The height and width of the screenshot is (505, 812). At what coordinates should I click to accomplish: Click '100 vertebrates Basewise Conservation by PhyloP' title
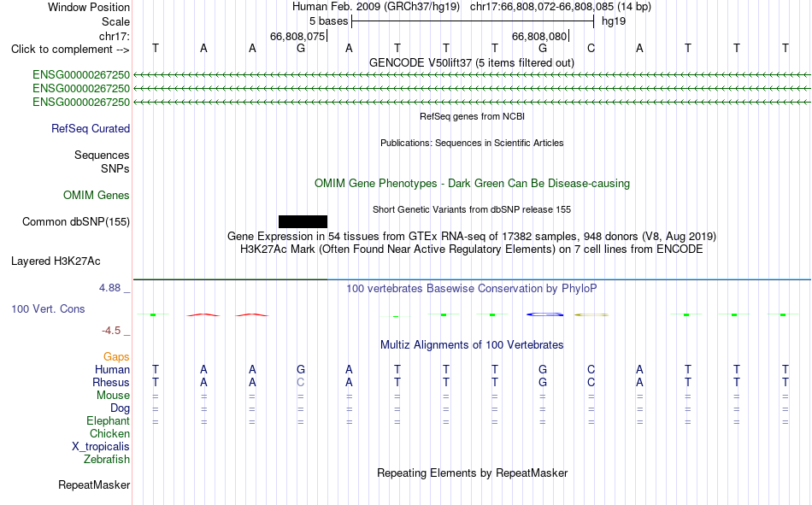coord(472,289)
